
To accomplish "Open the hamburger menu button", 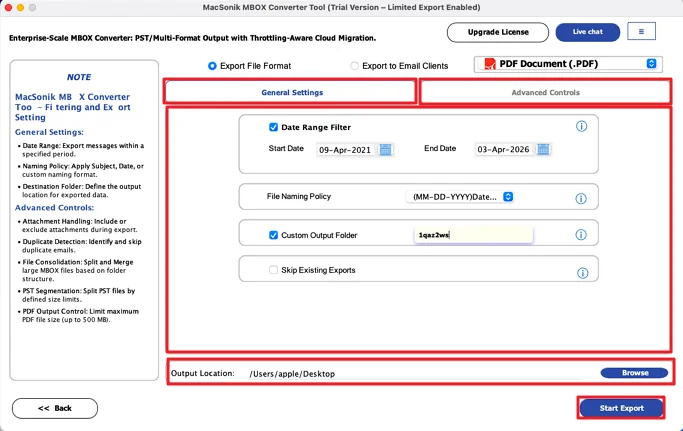I will [x=641, y=31].
